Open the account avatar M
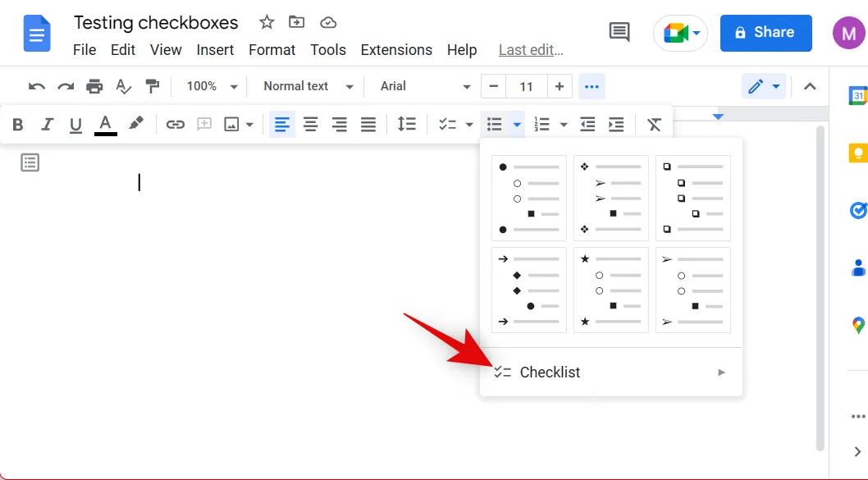 click(848, 33)
